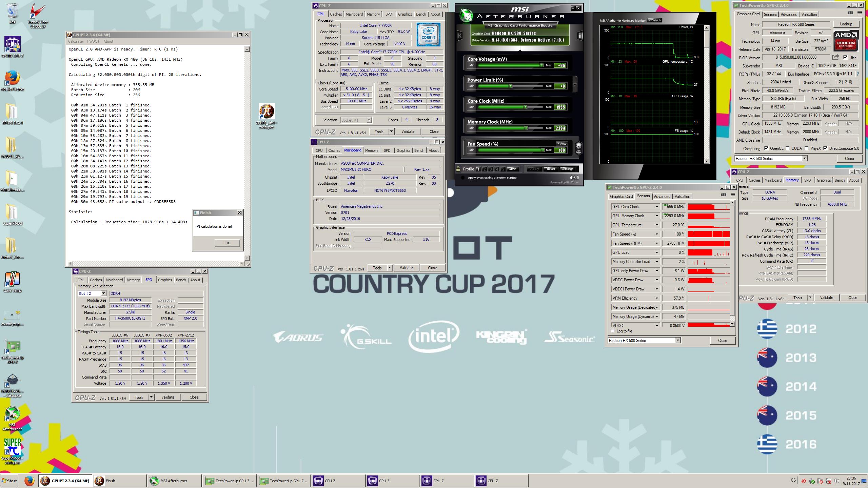The width and height of the screenshot is (868, 488).
Task: Toggle Apply overclocking at system startup
Action: coord(463,178)
